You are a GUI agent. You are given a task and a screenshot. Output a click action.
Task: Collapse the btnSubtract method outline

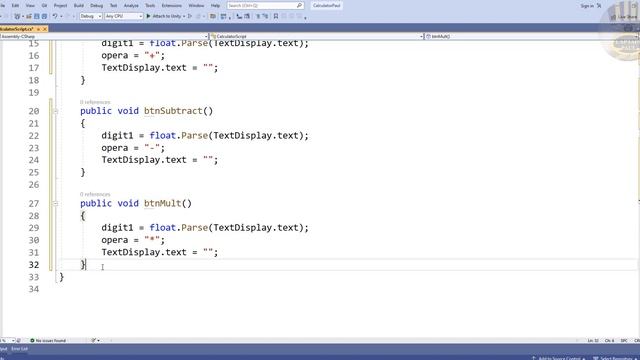[x=56, y=111]
